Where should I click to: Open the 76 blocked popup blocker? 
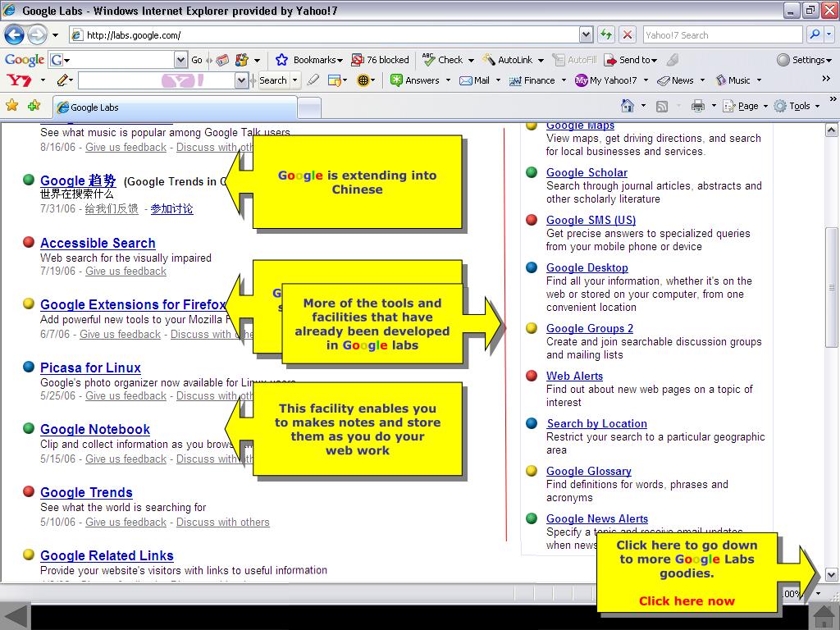click(x=380, y=59)
